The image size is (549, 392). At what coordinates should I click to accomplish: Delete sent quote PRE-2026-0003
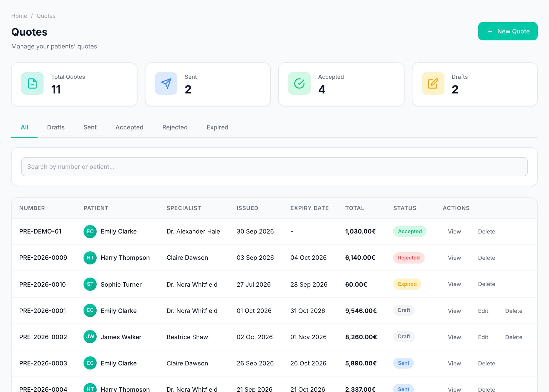coord(486,364)
